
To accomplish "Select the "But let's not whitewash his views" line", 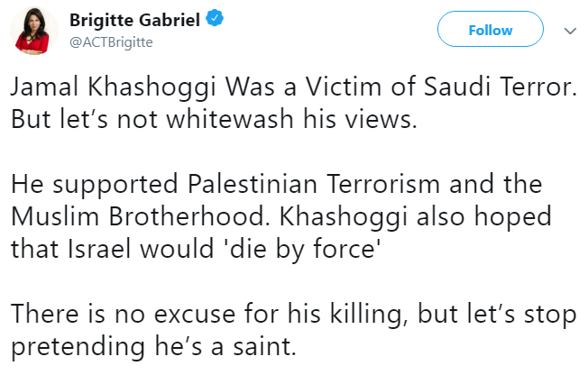I will [215, 121].
